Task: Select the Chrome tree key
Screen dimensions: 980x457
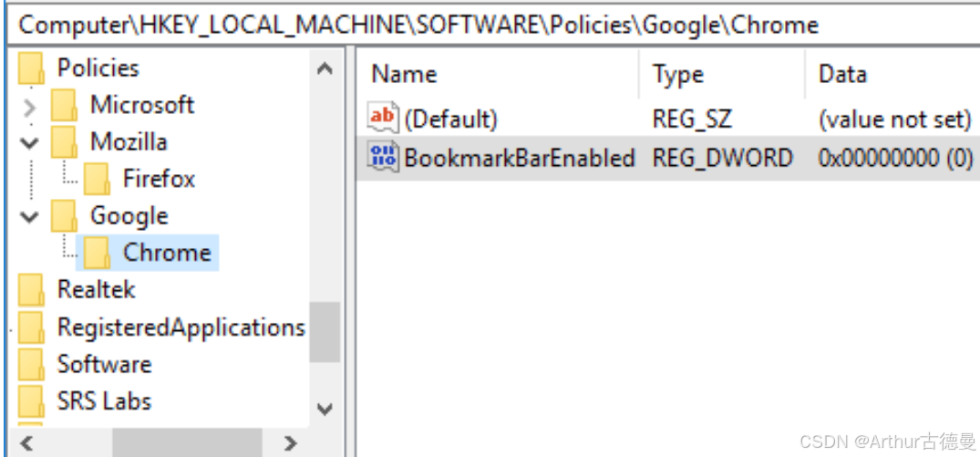Action: click(167, 253)
